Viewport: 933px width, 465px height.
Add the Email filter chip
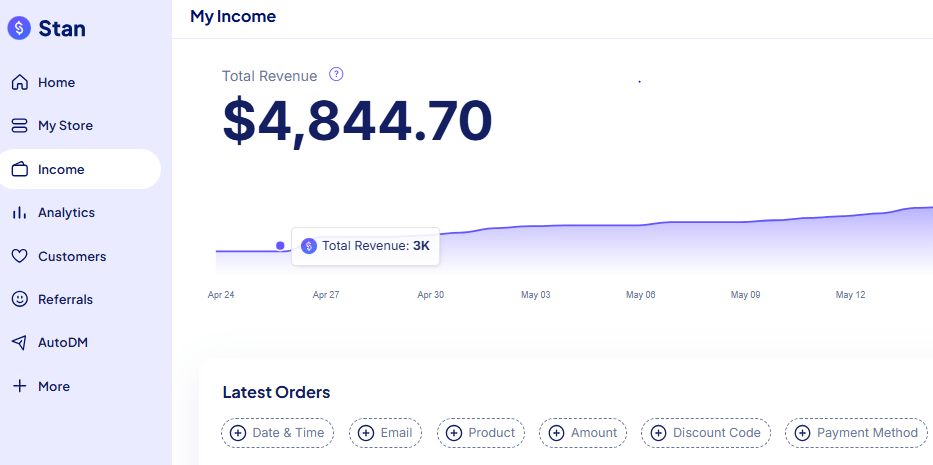[x=385, y=433]
